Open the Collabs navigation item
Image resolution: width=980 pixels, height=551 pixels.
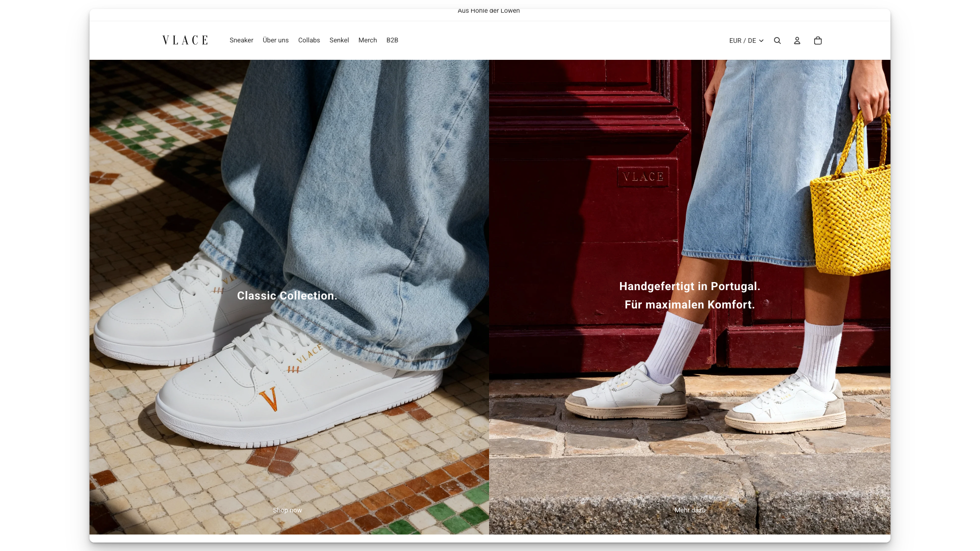point(309,40)
